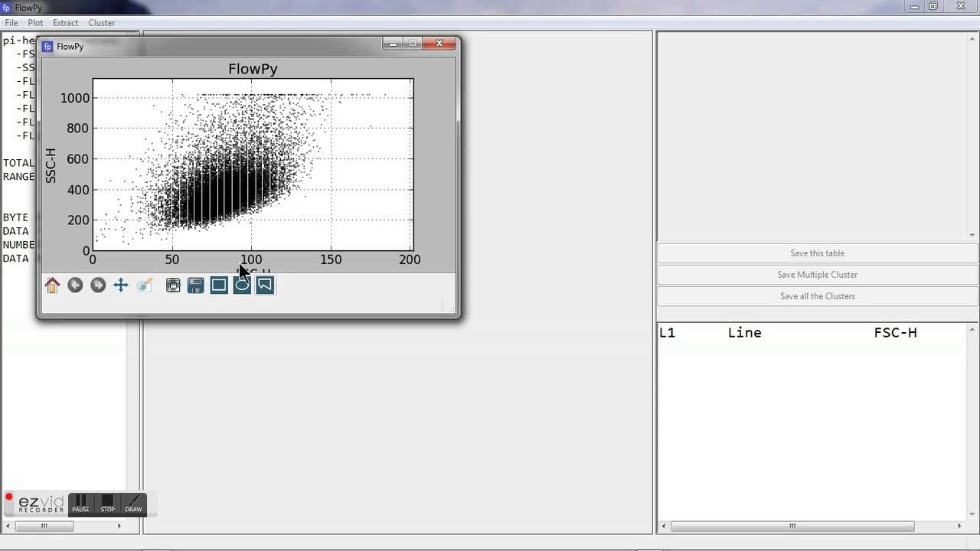980x551 pixels.
Task: Open the File menu
Action: [x=11, y=23]
